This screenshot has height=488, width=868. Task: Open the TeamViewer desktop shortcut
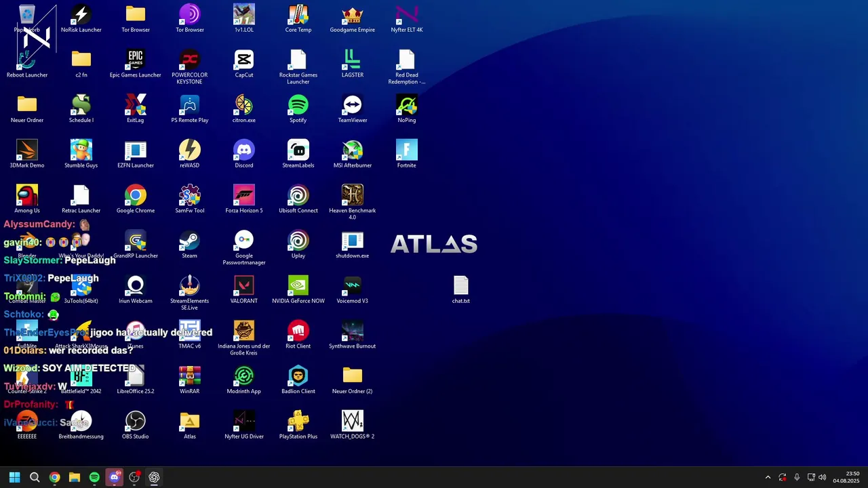(x=353, y=108)
